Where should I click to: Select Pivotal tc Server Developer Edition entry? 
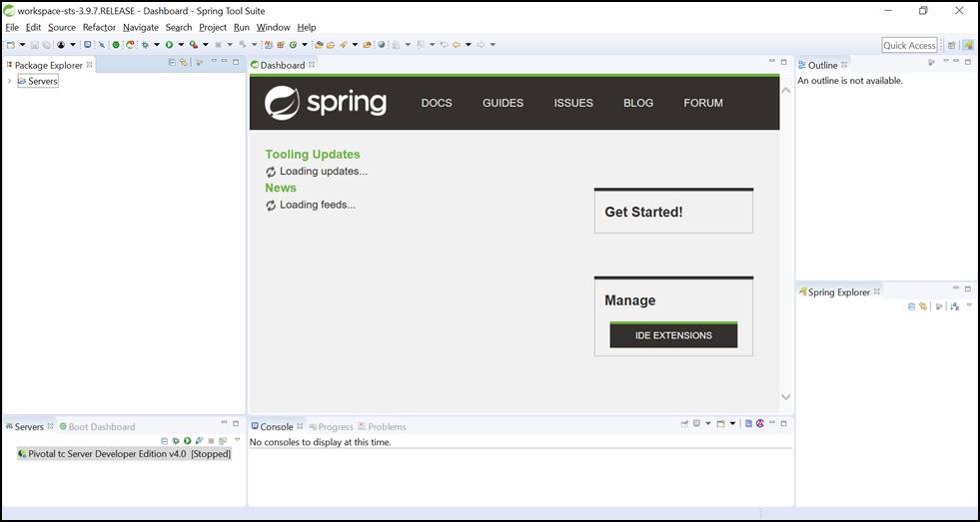(x=125, y=454)
